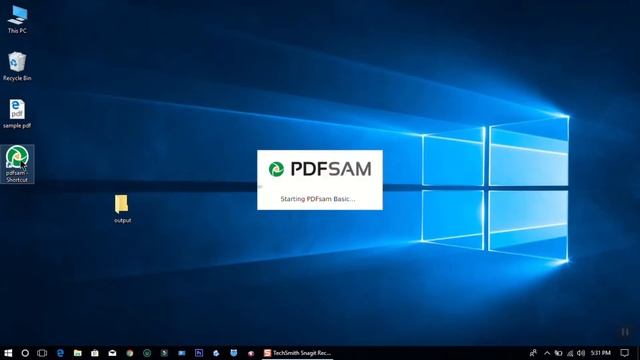Open the Mail app from taskbar
The image size is (640, 360).
pos(112,353)
